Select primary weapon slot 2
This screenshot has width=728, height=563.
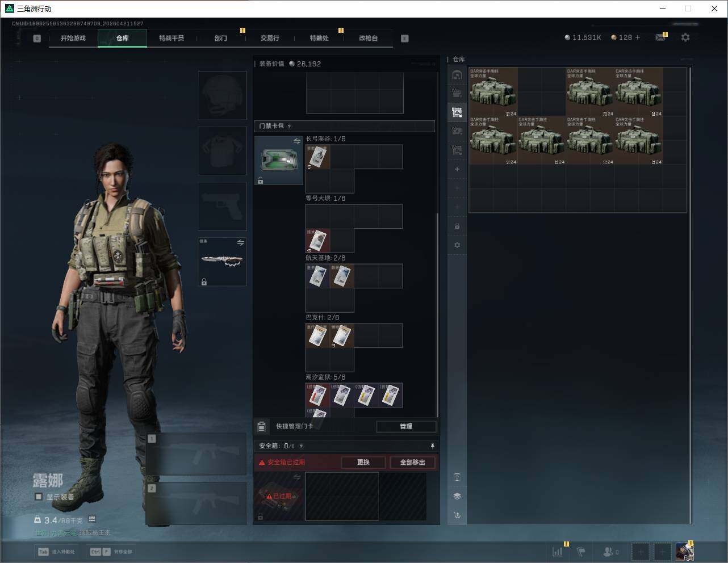pyautogui.click(x=196, y=504)
